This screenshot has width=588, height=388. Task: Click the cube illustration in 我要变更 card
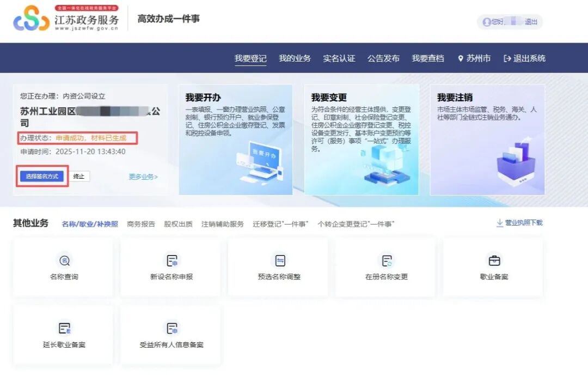[x=387, y=166]
